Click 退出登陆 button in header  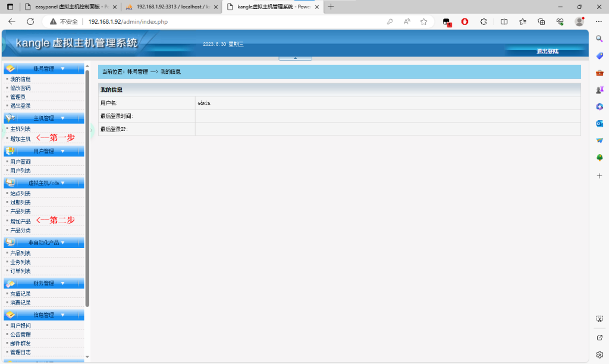547,51
